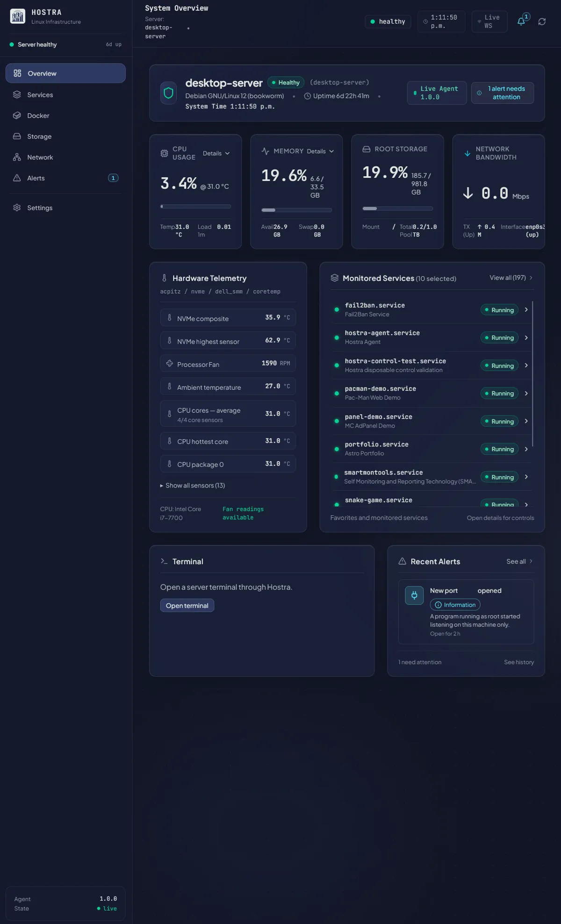561x924 pixels.
Task: Click the Processor Fan icon
Action: [169, 364]
